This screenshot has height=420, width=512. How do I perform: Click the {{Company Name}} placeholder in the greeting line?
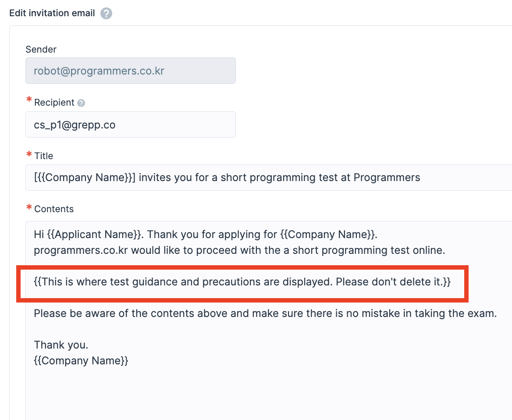[x=328, y=235]
